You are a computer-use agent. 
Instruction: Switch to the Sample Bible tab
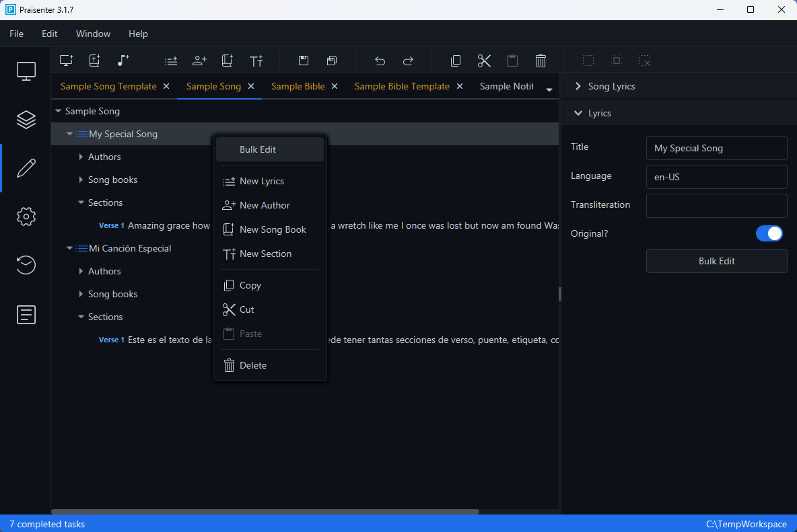[298, 86]
